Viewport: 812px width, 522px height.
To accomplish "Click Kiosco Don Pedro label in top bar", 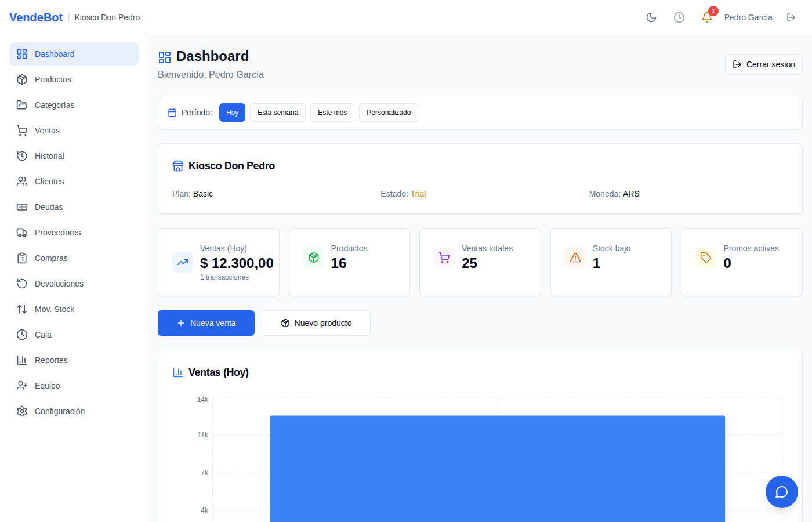I will click(107, 17).
